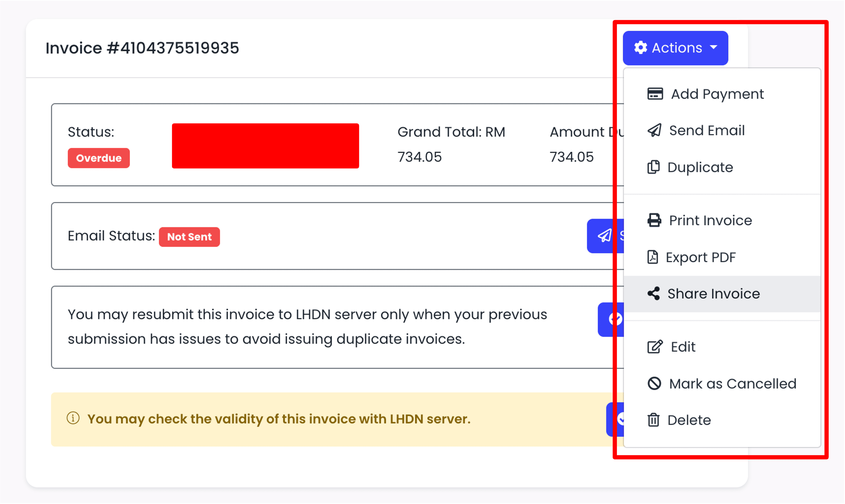Click the copy icon beside Duplicate
The image size is (845, 504).
pos(653,167)
